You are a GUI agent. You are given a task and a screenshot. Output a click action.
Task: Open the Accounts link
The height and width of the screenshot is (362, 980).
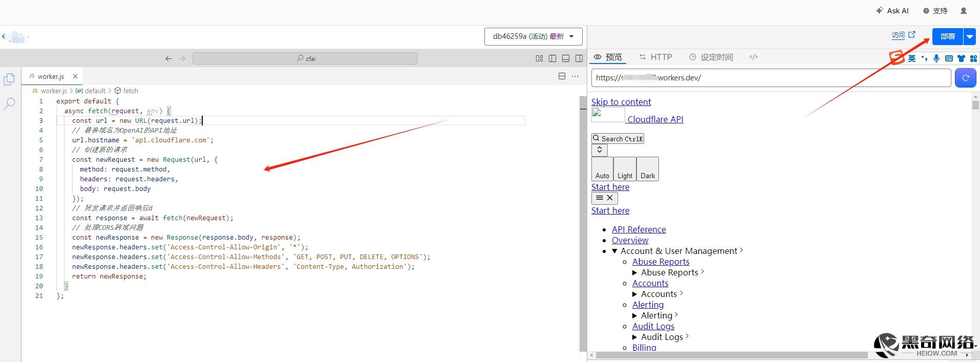click(650, 283)
